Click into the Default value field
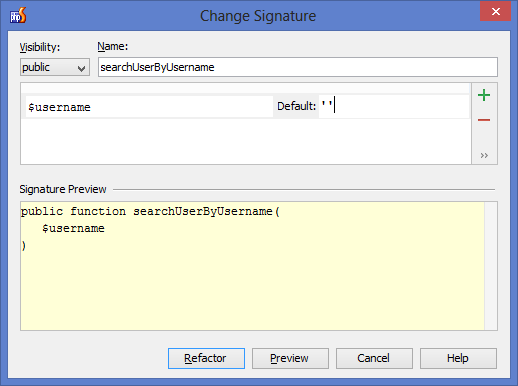Viewport: 518px width, 386px height. 394,106
